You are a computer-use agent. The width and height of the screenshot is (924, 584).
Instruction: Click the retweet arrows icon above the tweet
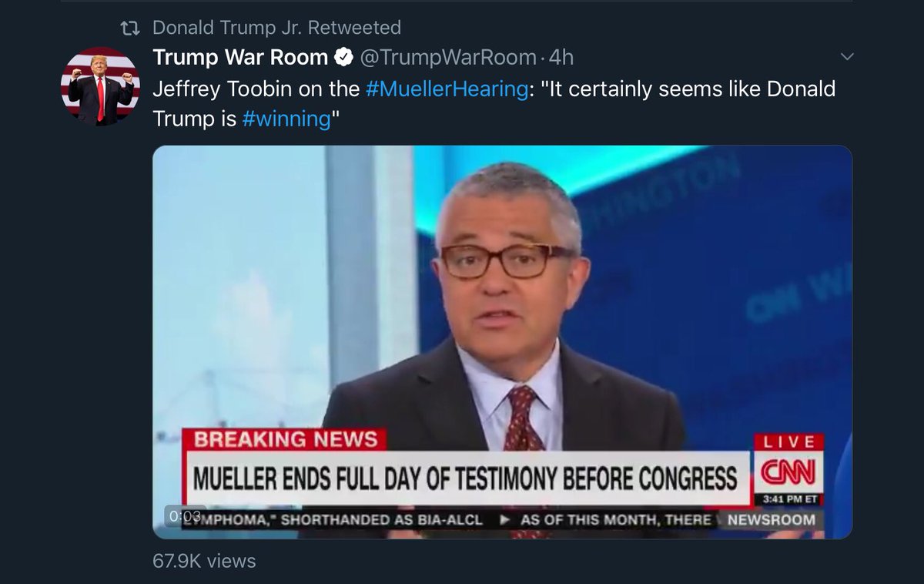[x=131, y=28]
